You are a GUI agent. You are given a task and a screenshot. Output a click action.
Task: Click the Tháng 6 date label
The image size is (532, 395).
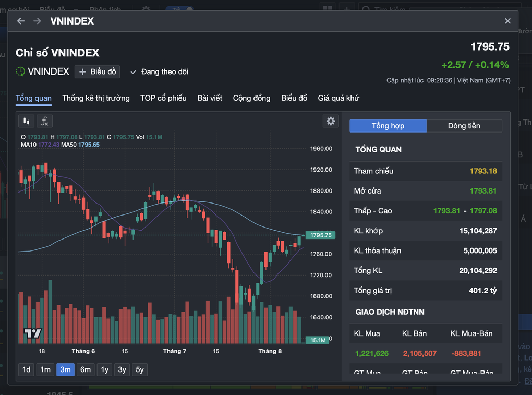(x=83, y=351)
